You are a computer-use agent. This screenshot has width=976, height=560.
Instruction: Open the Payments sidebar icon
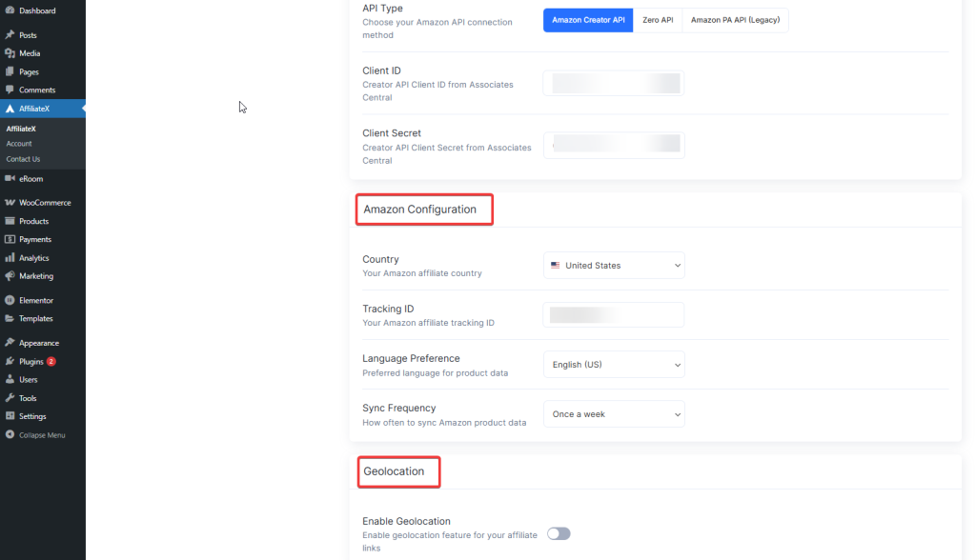point(31,239)
